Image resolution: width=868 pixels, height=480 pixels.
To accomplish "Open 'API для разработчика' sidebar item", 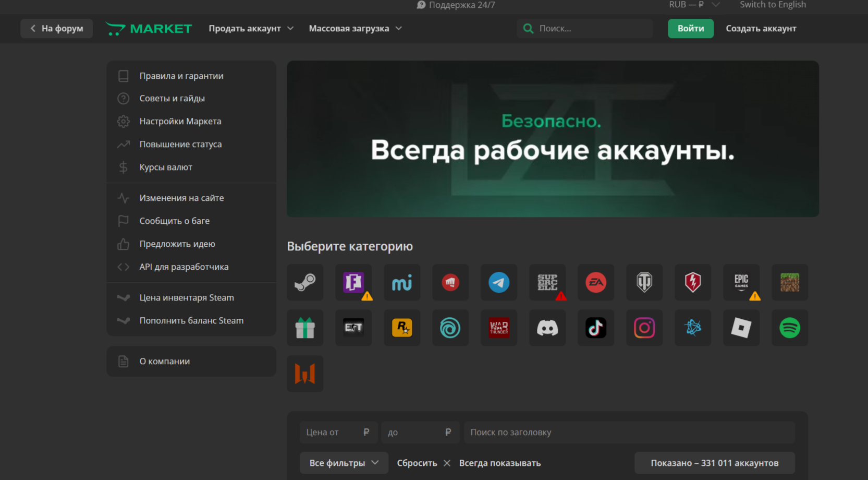I will point(184,267).
